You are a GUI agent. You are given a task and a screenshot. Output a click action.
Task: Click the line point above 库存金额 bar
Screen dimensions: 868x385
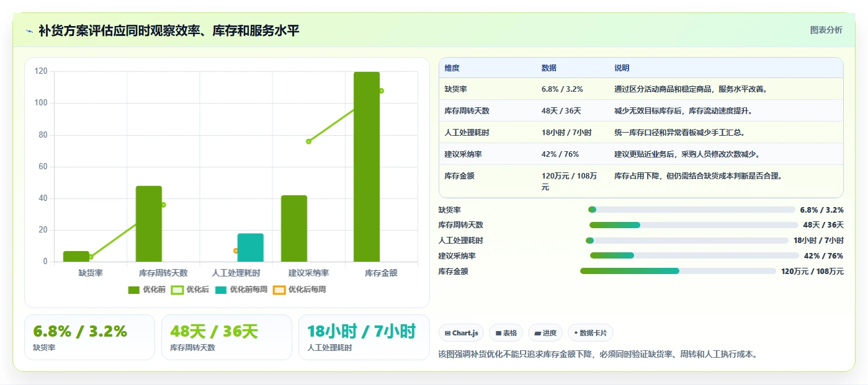(381, 91)
